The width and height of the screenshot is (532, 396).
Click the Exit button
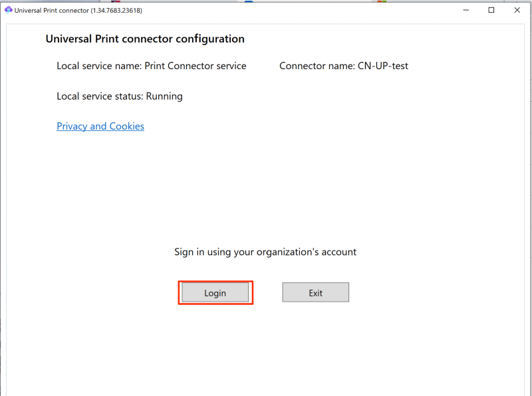[315, 292]
